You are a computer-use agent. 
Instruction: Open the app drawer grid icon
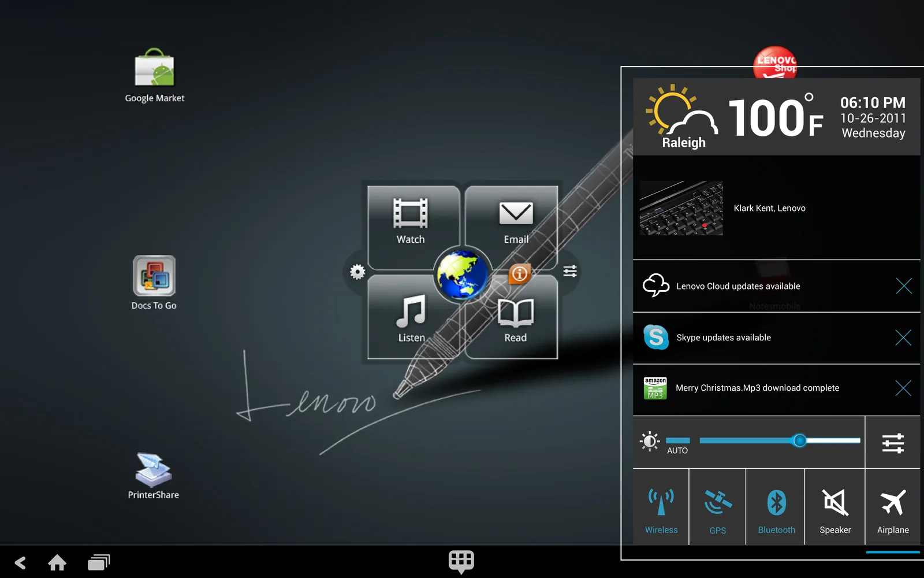[461, 561]
